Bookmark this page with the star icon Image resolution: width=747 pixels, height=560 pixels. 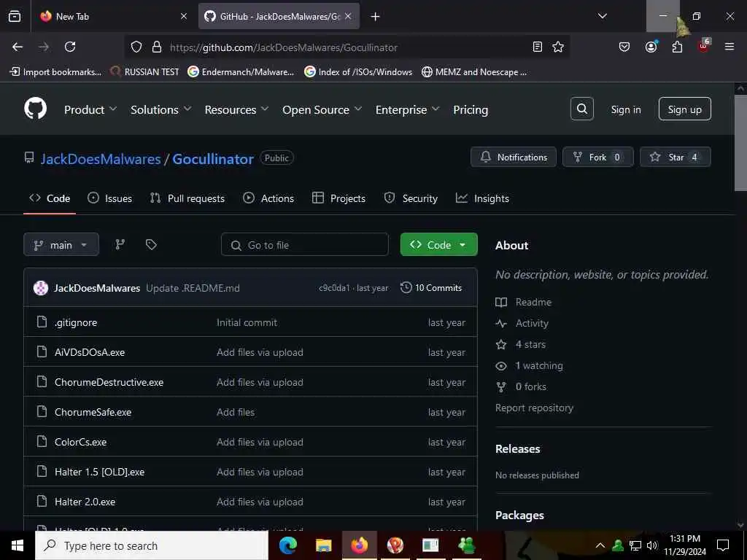[558, 47]
